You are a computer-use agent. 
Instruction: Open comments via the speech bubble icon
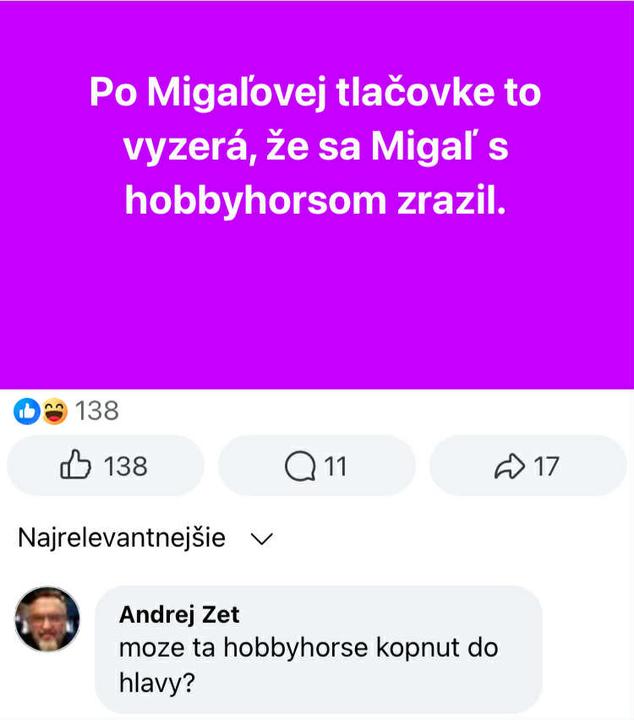point(300,467)
